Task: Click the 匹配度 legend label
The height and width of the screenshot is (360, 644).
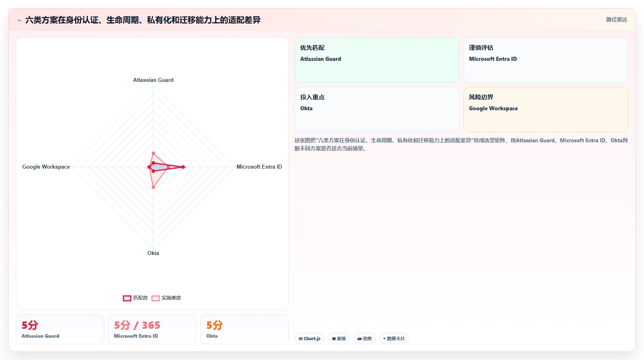Action: coord(140,298)
